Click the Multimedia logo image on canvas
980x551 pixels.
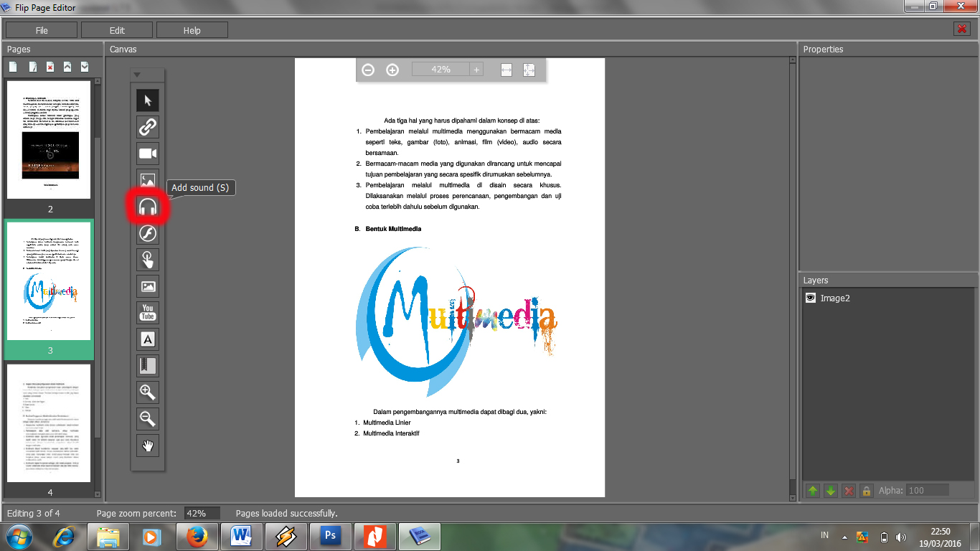(x=456, y=321)
